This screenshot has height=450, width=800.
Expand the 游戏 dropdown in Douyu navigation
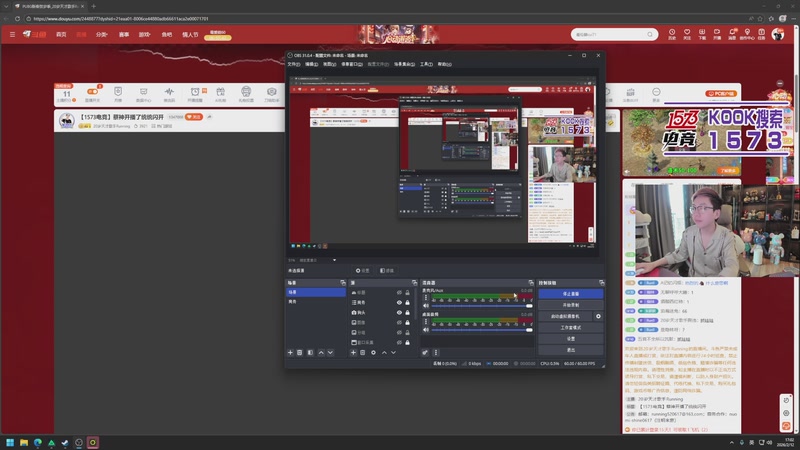(x=145, y=34)
